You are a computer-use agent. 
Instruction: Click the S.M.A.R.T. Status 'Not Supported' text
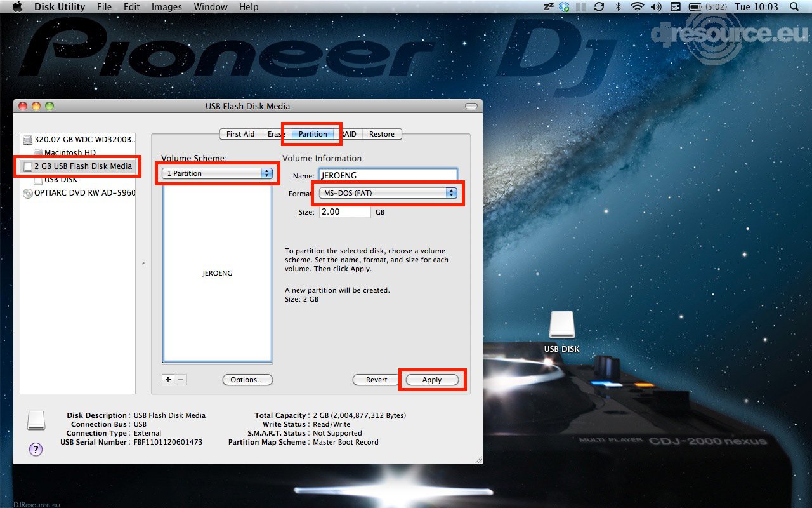(x=337, y=433)
